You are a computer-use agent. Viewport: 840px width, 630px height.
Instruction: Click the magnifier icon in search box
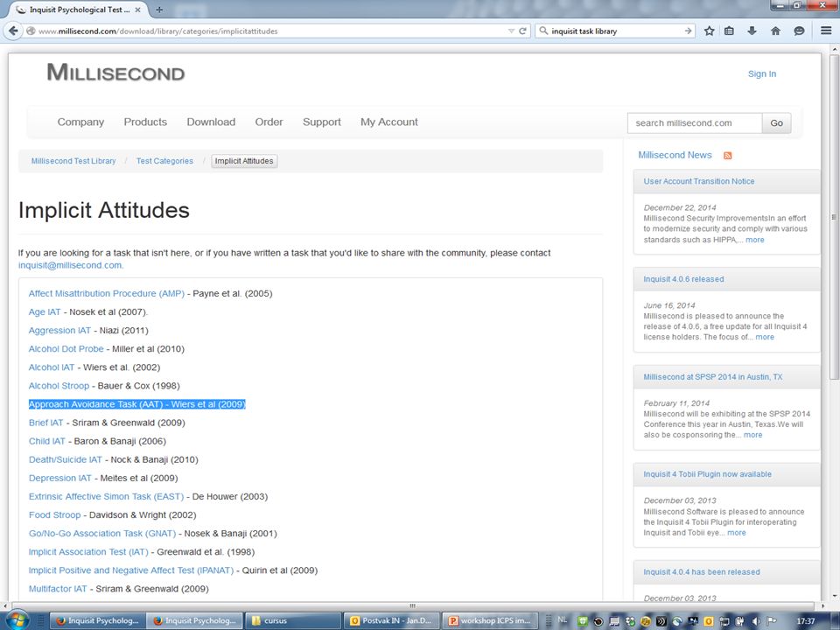[x=543, y=31]
